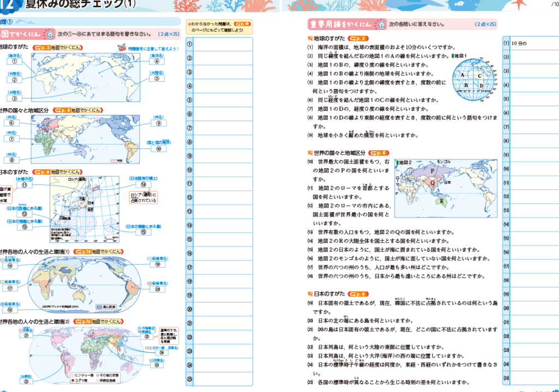The height and width of the screenshot is (392, 559).
Task: Open the p. 4 地図でかくにん reference tag
Action: (60, 110)
